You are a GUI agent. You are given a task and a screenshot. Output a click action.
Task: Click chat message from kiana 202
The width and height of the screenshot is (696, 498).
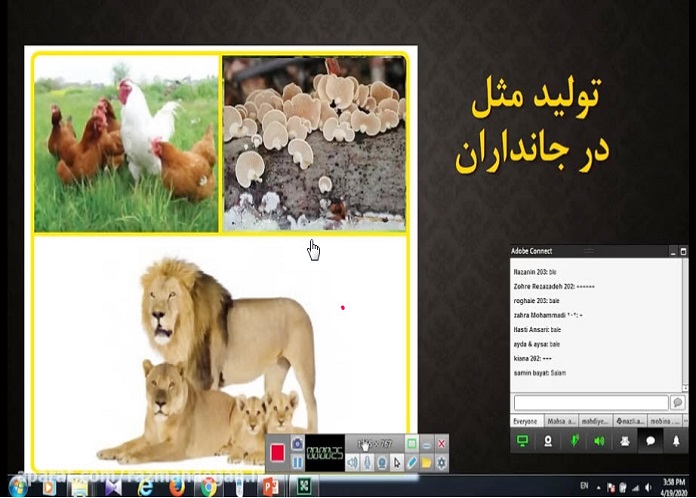coord(533,358)
